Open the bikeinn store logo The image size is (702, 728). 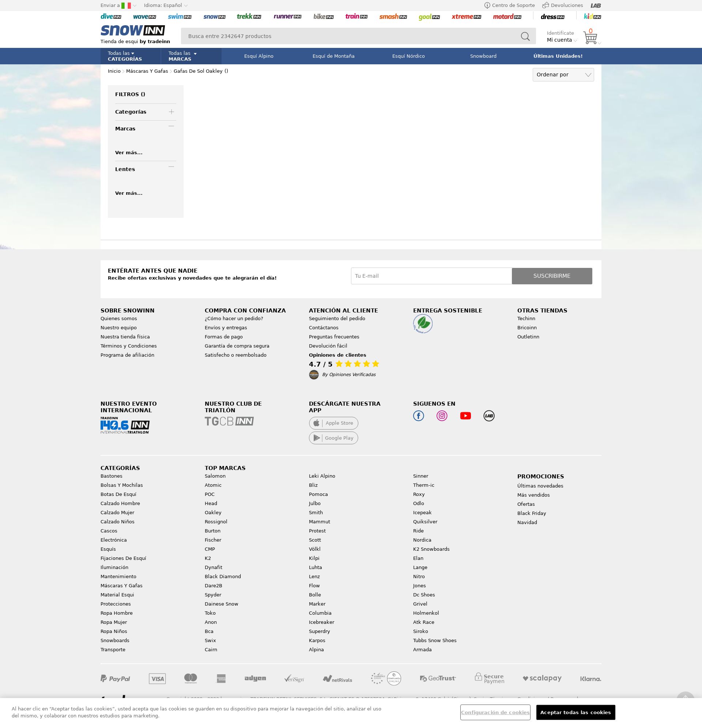(323, 16)
